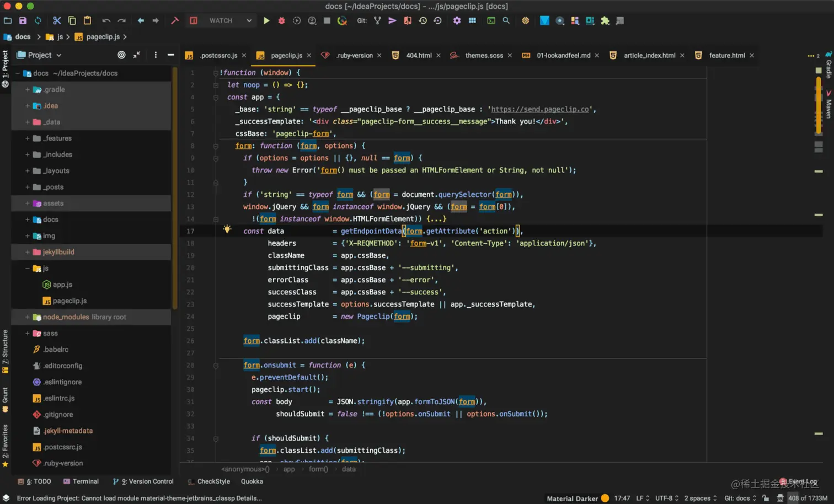Image resolution: width=834 pixels, height=504 pixels.
Task: Click the locate target icon in Project panel
Action: click(121, 55)
